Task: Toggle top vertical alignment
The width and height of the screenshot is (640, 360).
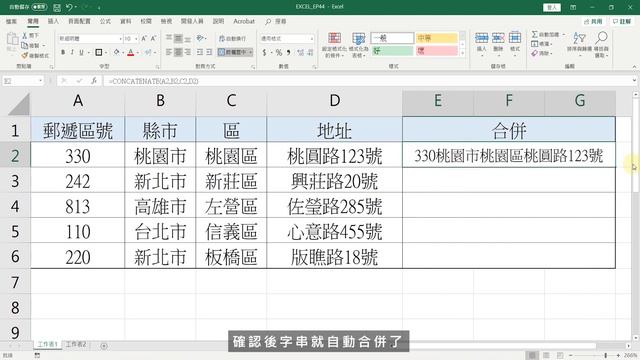Action: coord(169,38)
